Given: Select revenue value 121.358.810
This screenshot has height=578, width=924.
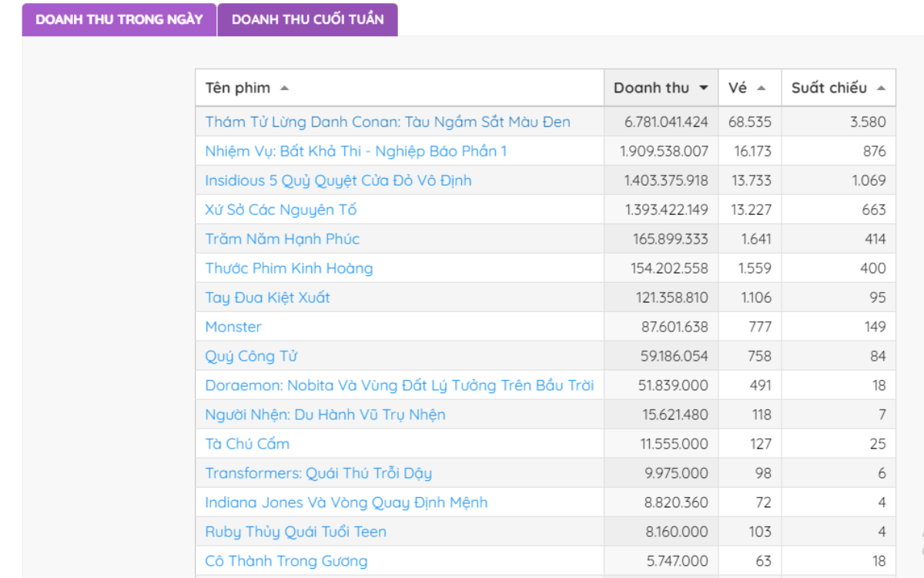Looking at the screenshot, I should (x=671, y=297).
